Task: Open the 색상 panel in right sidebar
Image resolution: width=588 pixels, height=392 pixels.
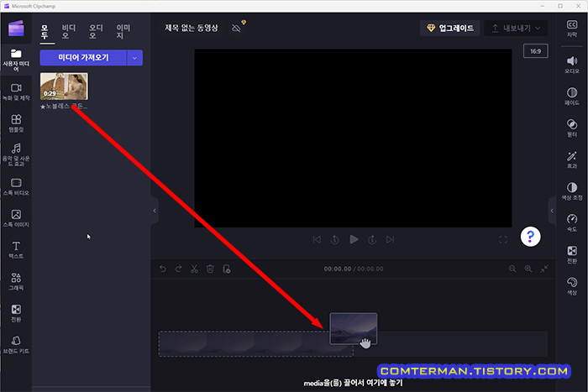Action: 572,286
